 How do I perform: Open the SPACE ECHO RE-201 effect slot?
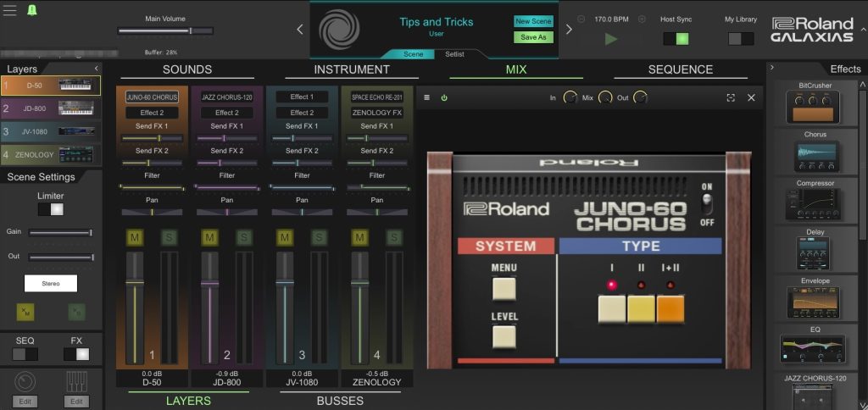point(377,97)
